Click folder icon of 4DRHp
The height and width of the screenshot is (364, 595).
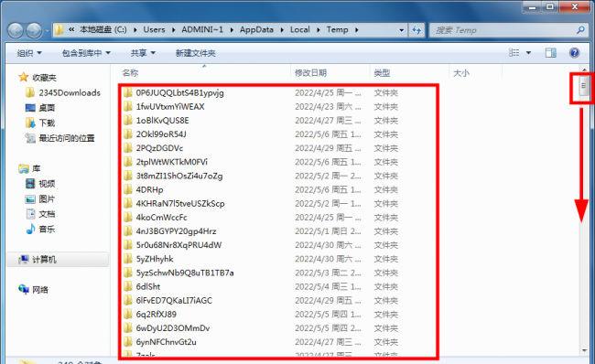(128, 189)
